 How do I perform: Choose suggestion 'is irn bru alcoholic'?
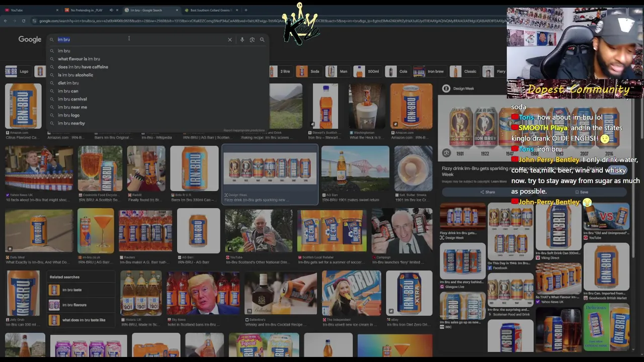(x=75, y=75)
